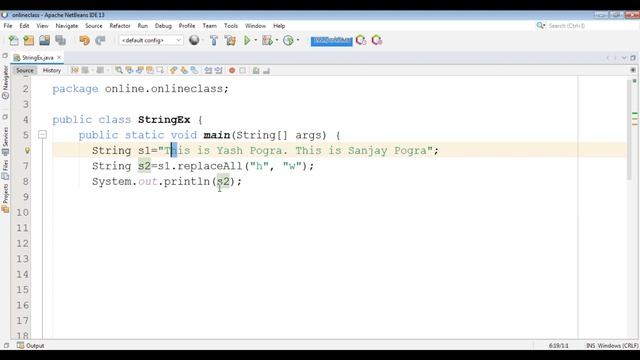Image resolution: width=640 pixels, height=360 pixels.
Task: Click the blue memory usage bar
Action: coord(331,41)
